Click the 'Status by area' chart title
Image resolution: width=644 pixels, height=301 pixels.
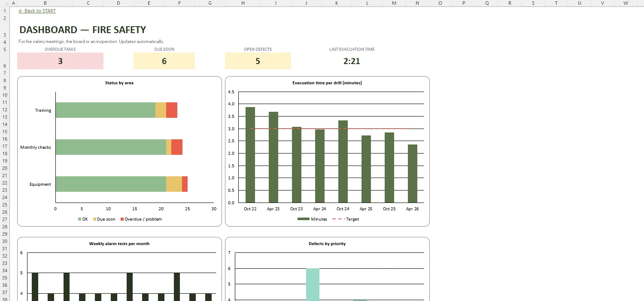[x=119, y=83]
